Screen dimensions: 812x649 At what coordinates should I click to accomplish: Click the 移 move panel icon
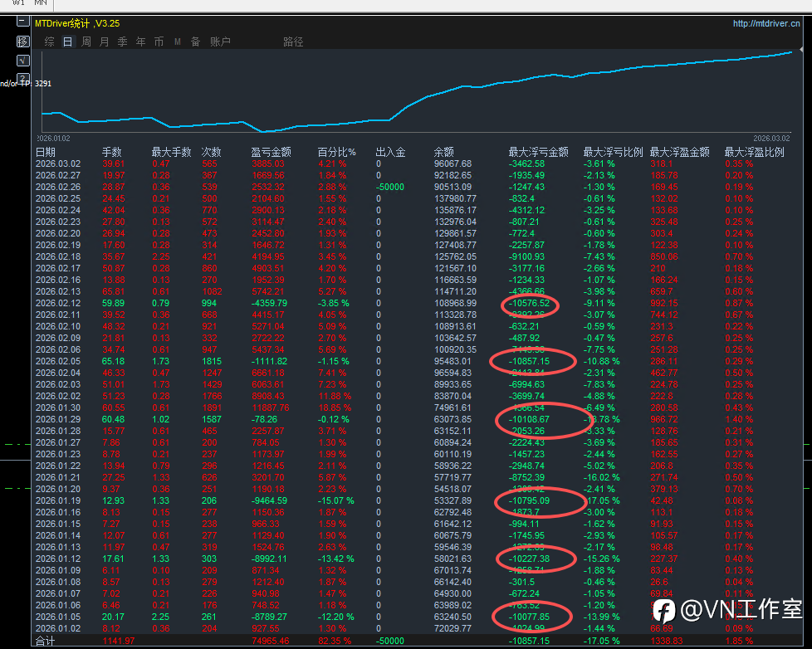point(22,41)
